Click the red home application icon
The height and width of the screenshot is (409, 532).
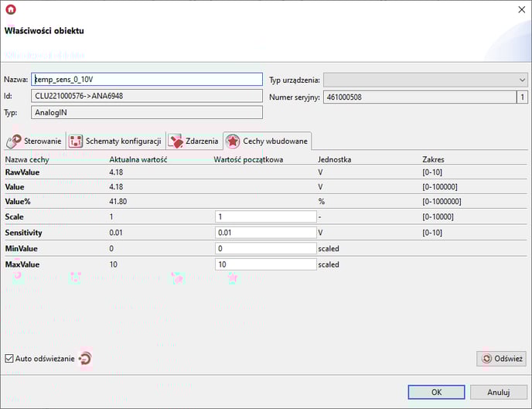11,9
